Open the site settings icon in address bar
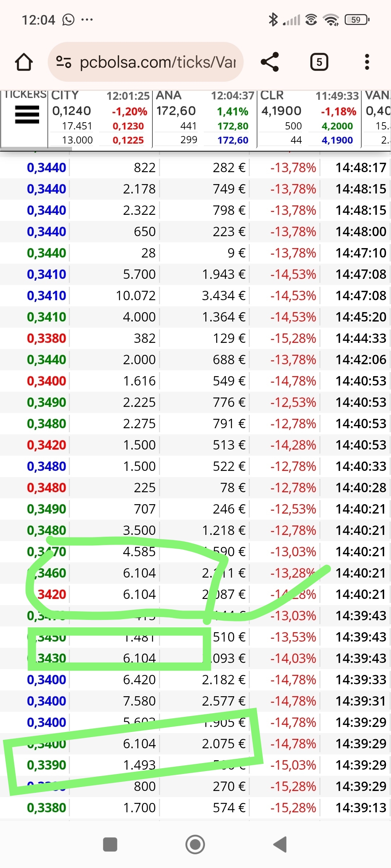Image resolution: width=391 pixels, height=868 pixels. pyautogui.click(x=64, y=62)
